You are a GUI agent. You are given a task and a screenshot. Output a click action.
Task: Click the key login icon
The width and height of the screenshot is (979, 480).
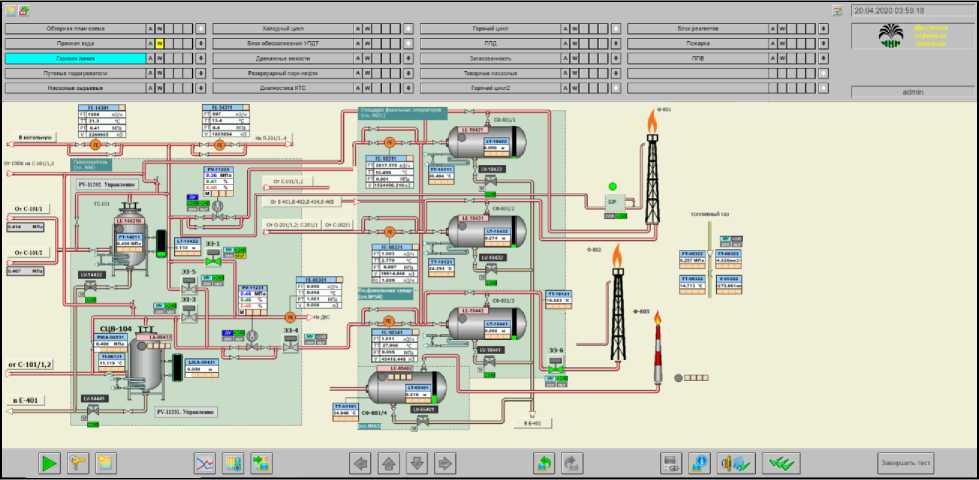[77, 463]
